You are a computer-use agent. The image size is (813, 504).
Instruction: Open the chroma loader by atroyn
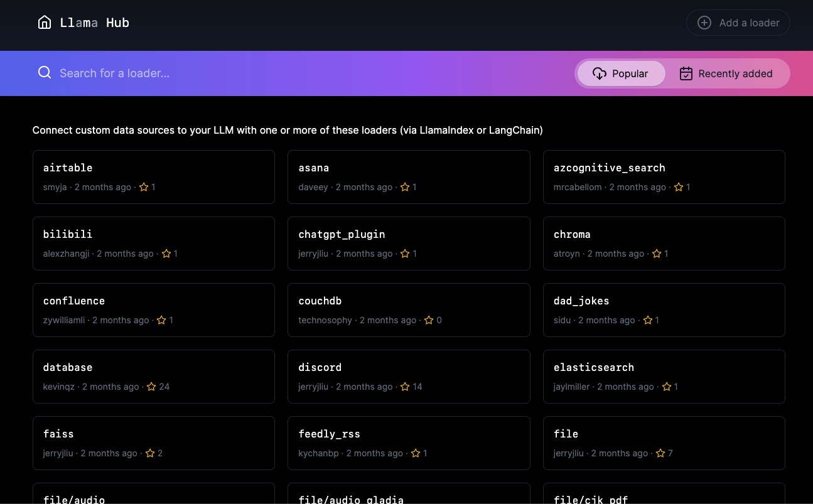point(664,244)
